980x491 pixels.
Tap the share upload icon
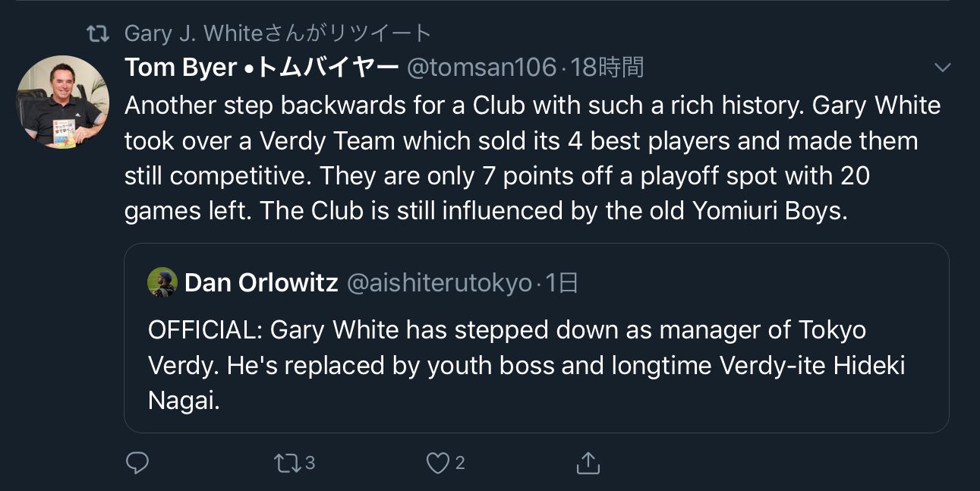coord(588,462)
